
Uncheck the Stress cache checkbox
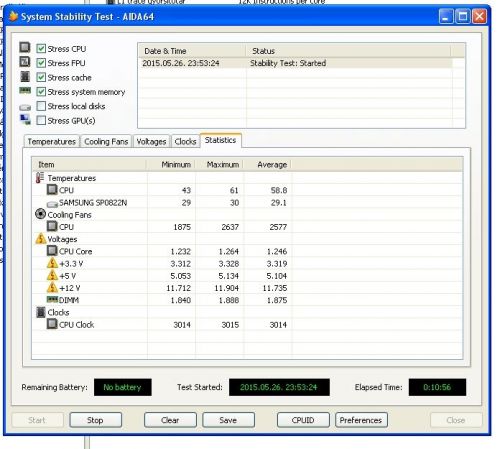point(41,77)
